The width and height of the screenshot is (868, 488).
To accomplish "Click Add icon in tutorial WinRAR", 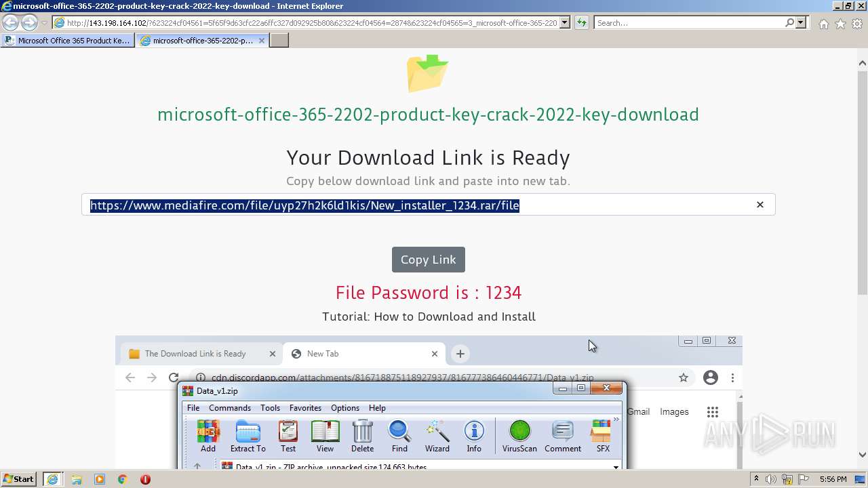I will coord(208,436).
